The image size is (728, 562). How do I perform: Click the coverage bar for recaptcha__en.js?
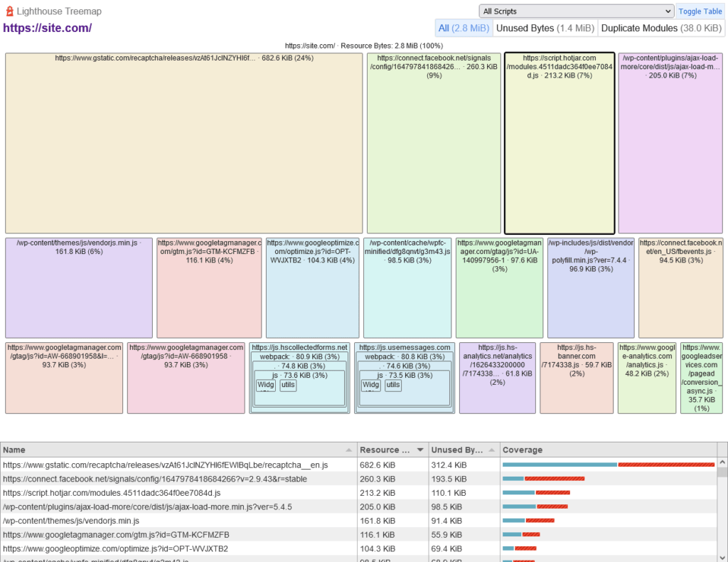(608, 465)
